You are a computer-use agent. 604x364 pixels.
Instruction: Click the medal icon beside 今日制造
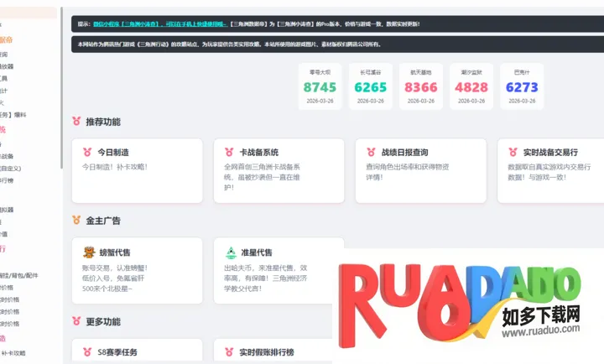pos(87,153)
